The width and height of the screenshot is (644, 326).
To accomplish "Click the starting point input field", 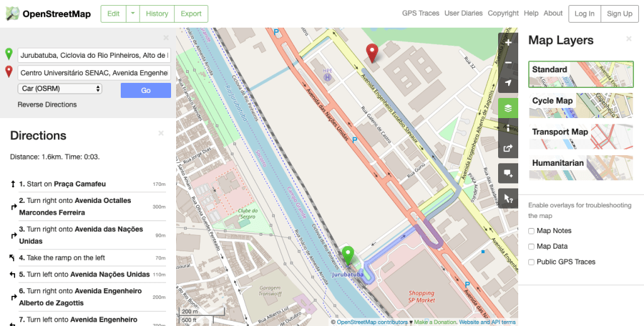I will [x=94, y=55].
